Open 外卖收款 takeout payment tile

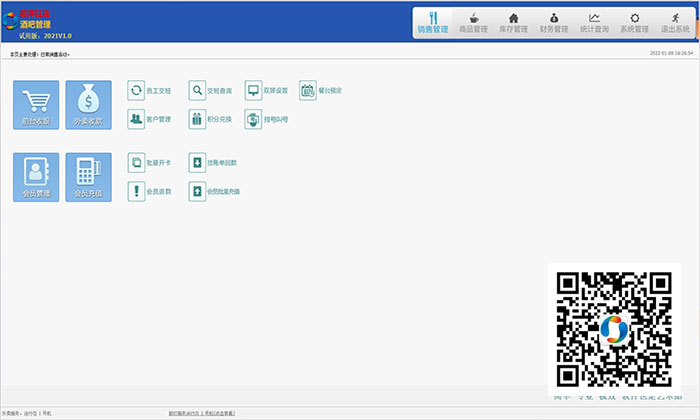(89, 104)
